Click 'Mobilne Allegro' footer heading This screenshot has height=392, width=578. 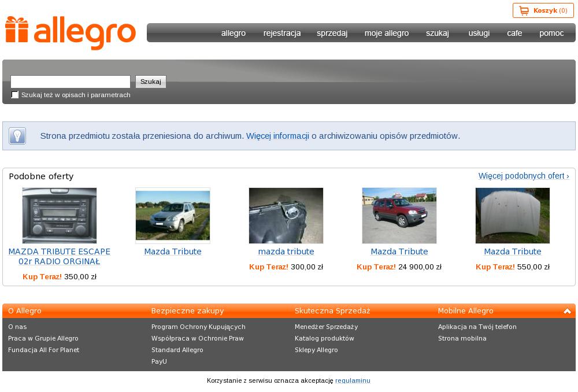pyautogui.click(x=465, y=311)
